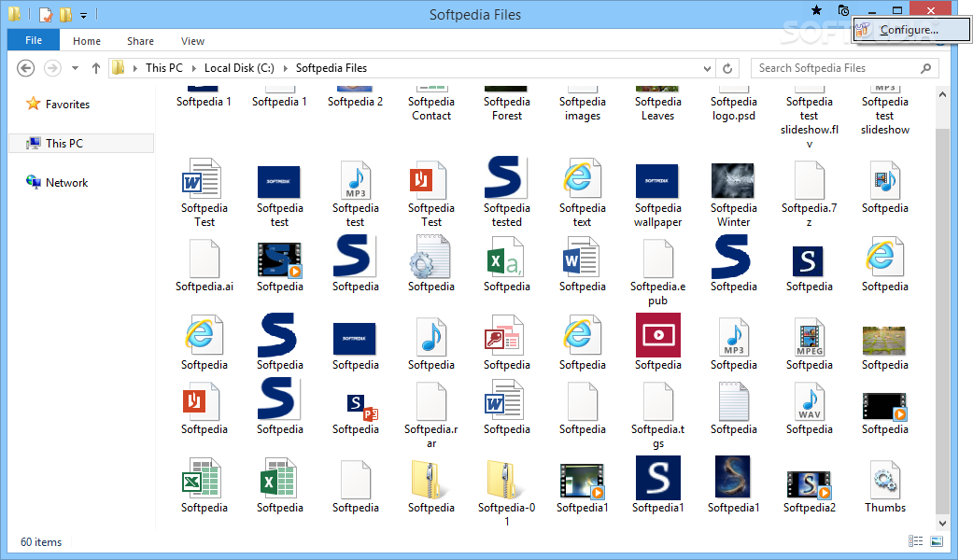This screenshot has height=560, width=973.
Task: Click the recent folders clock icon in title bar
Action: click(x=842, y=10)
